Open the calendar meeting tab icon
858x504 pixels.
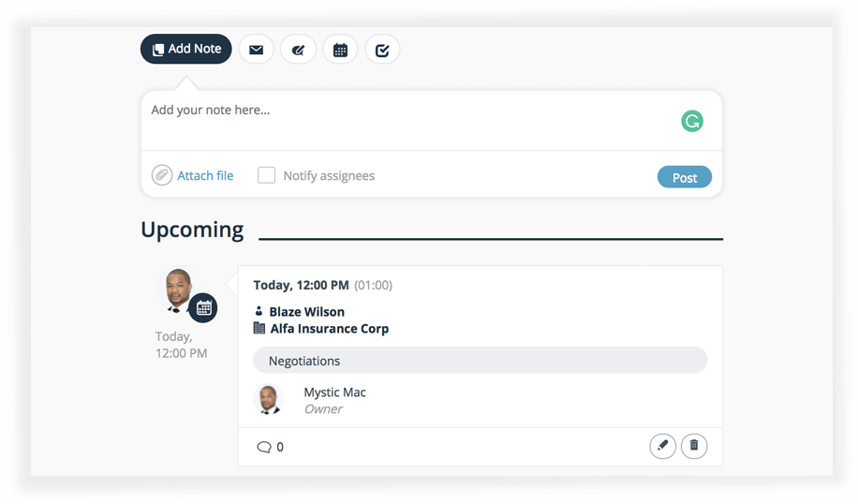pos(340,50)
